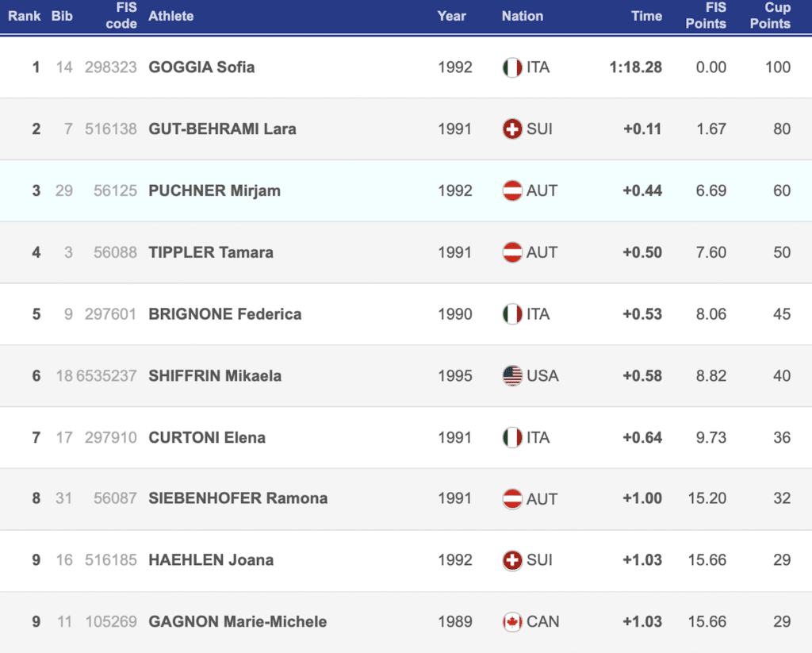Sort by the Rank column header

point(25,16)
